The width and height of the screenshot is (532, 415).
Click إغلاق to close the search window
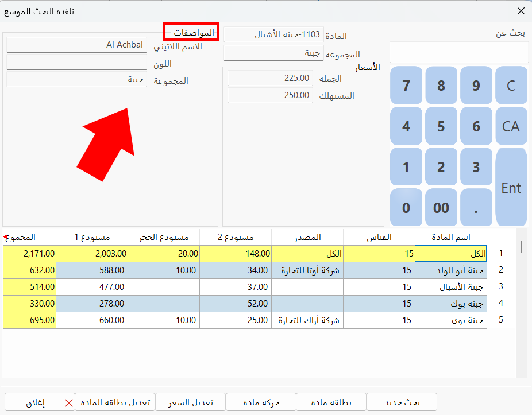tap(40, 402)
